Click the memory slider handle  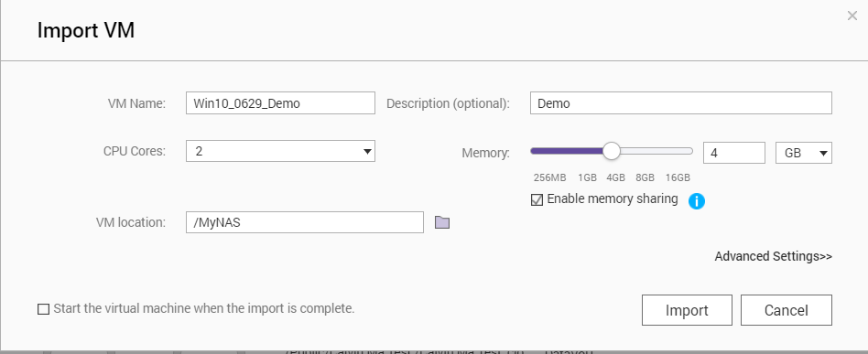611,151
